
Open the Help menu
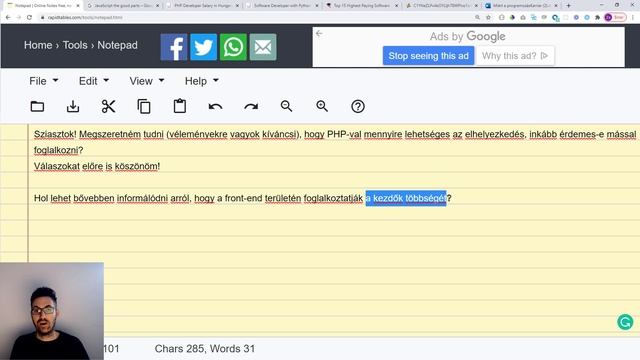[202, 81]
